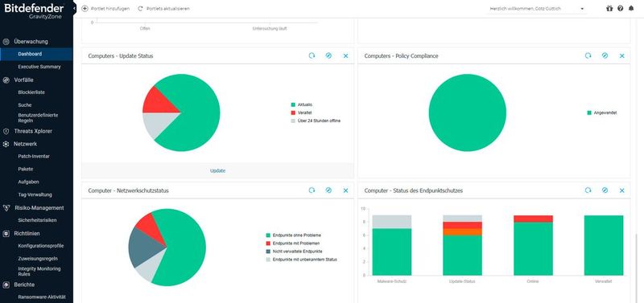The image size is (644, 303).
Task: Toggle Nicht verwaltete Endpunkte legend entry
Action: (x=294, y=252)
